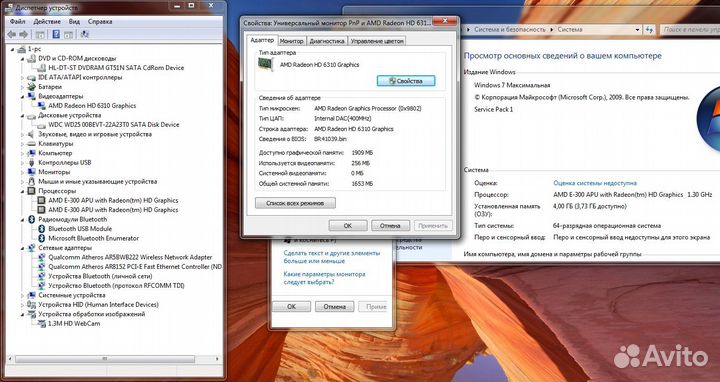Collapse the DVD и CD-ROM дисководы node
This screenshot has height=382, width=720.
click(x=22, y=58)
